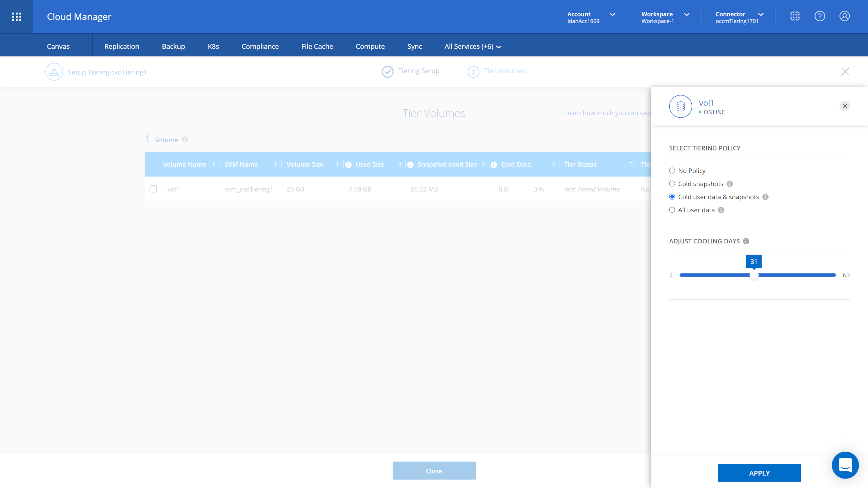Click Learn how much you can save link
868x488 pixels.
coord(607,113)
